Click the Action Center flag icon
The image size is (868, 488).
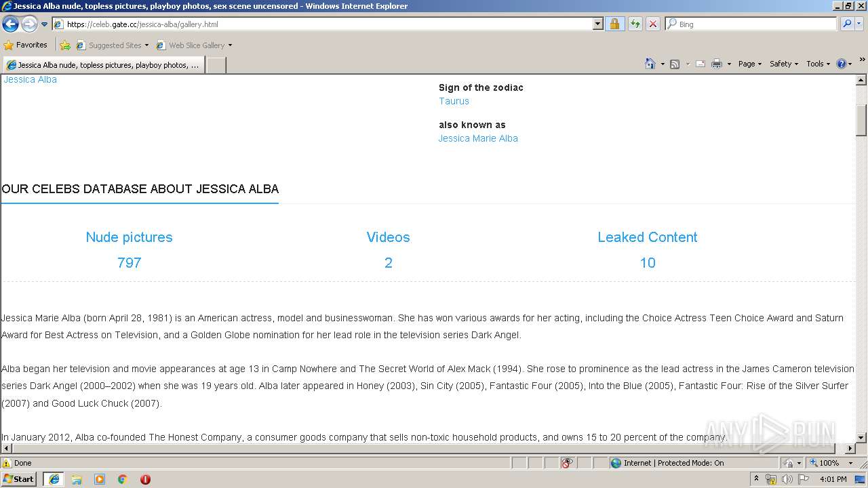pos(803,479)
